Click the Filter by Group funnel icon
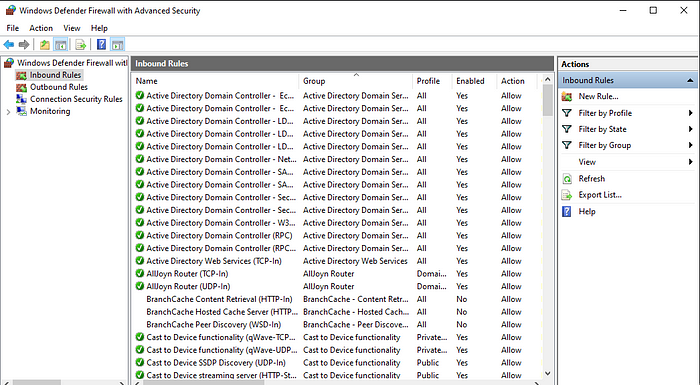700x385 pixels. [567, 145]
